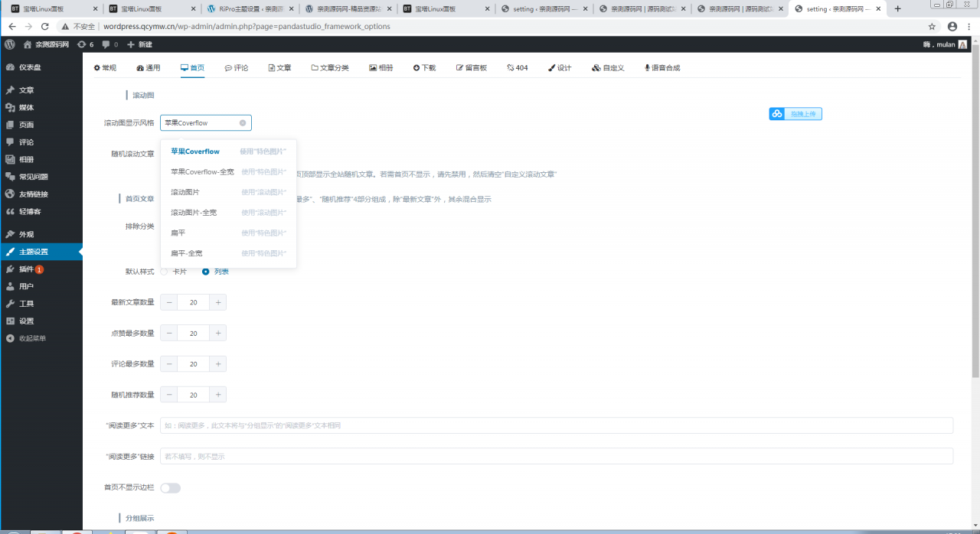Open the admin bar comments bubble
The height and width of the screenshot is (534, 980).
pos(110,44)
